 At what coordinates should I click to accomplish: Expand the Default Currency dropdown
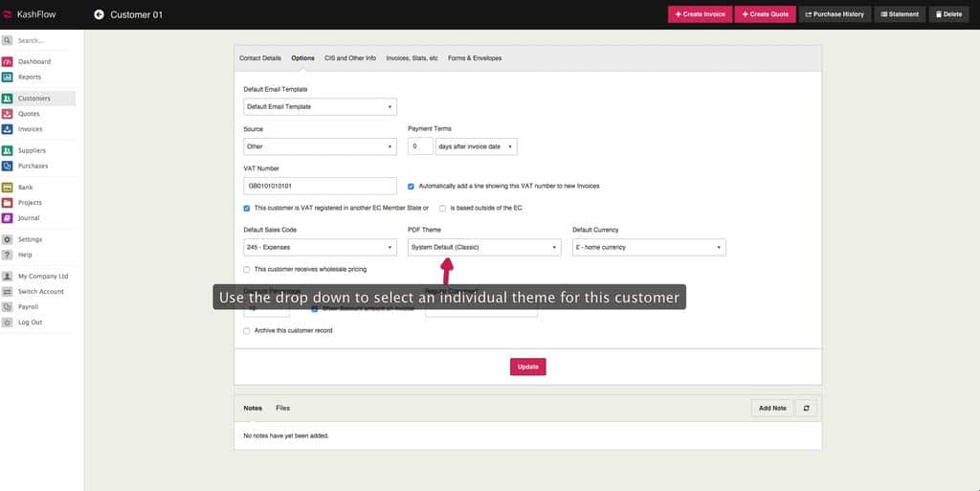649,248
